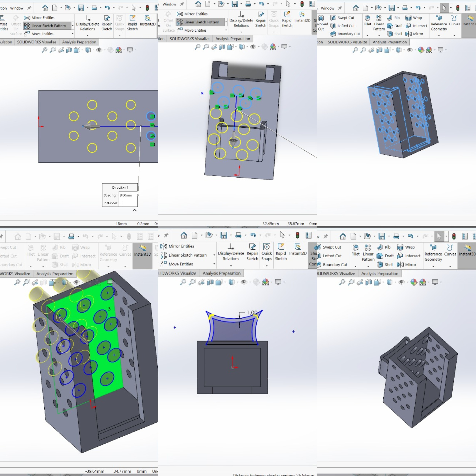Click Undo icon in the top-middle window
The image size is (476, 476).
(261, 4)
